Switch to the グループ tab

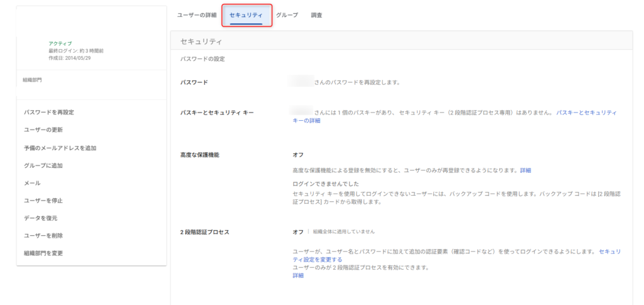[287, 14]
